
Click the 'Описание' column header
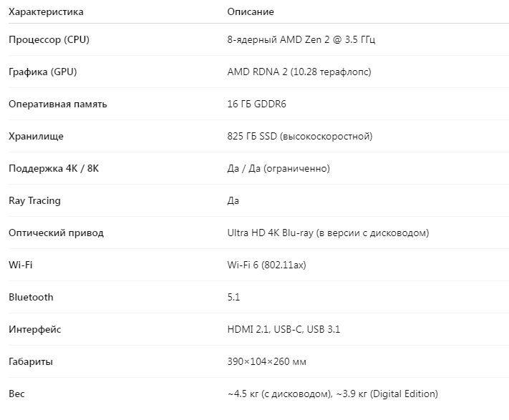click(251, 12)
